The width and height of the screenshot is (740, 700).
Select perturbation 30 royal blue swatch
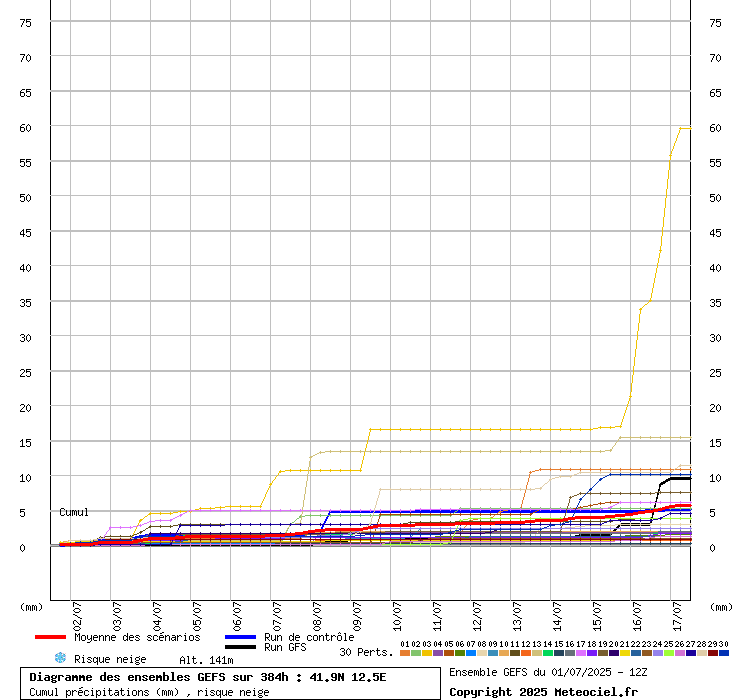coord(723,653)
